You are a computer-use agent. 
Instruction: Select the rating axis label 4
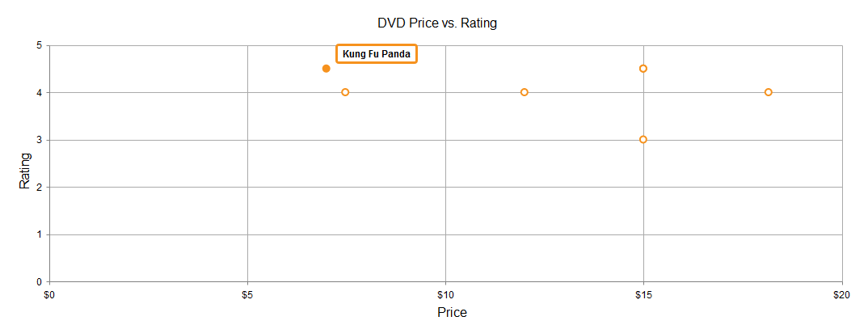pos(40,92)
